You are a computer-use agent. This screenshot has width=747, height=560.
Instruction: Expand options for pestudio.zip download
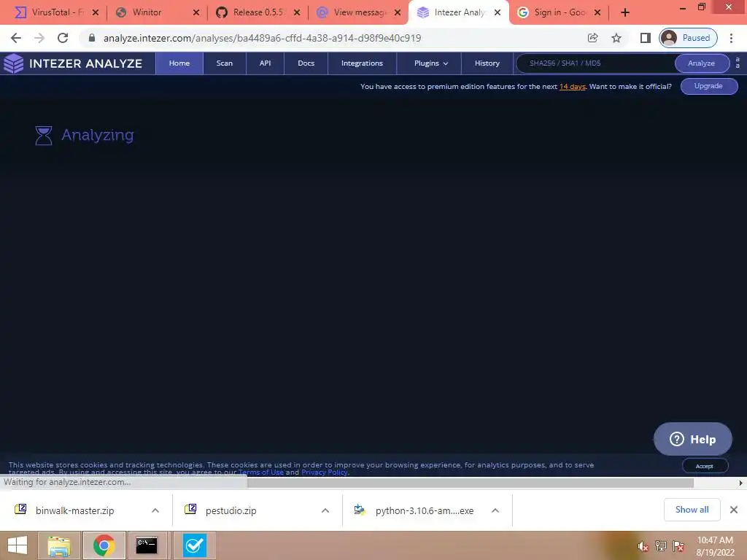(325, 511)
